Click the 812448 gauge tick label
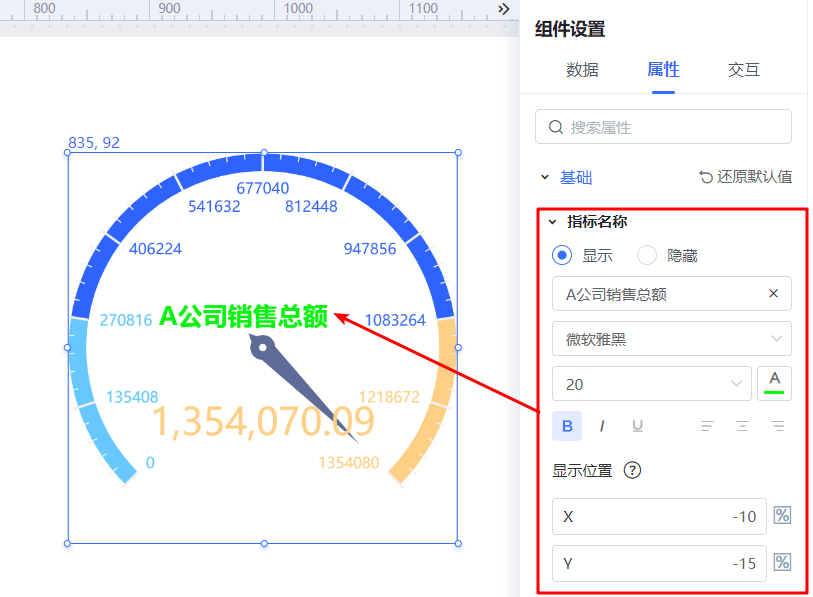813x597 pixels. coord(311,206)
